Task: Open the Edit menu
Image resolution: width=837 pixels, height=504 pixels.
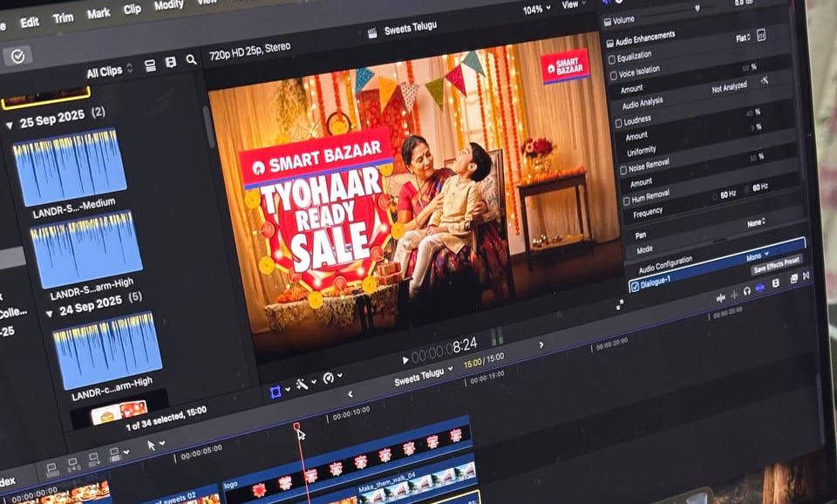Action: 30,23
